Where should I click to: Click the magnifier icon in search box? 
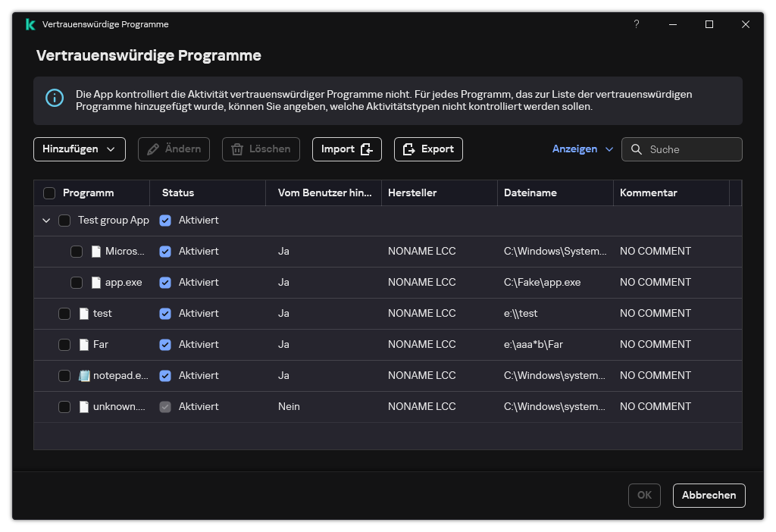point(637,149)
